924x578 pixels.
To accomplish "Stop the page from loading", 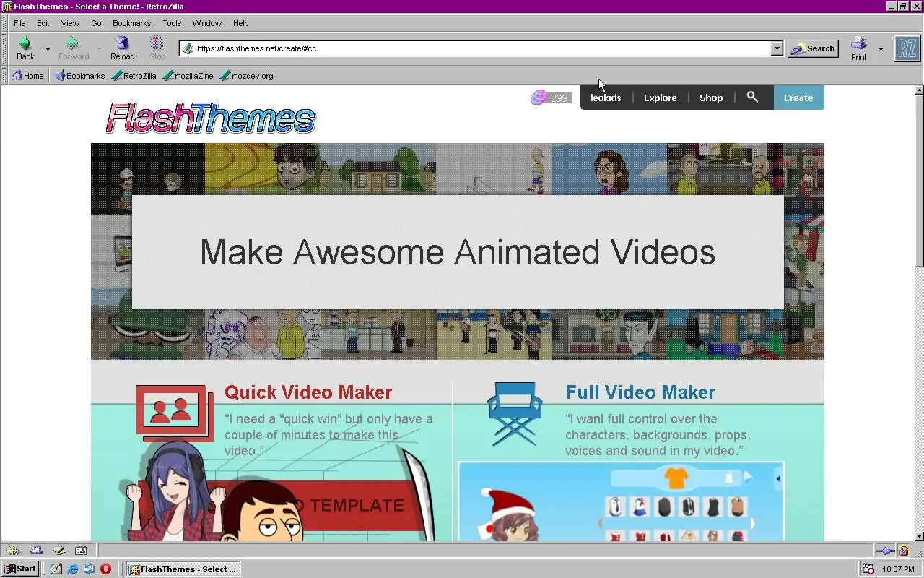I will [157, 48].
